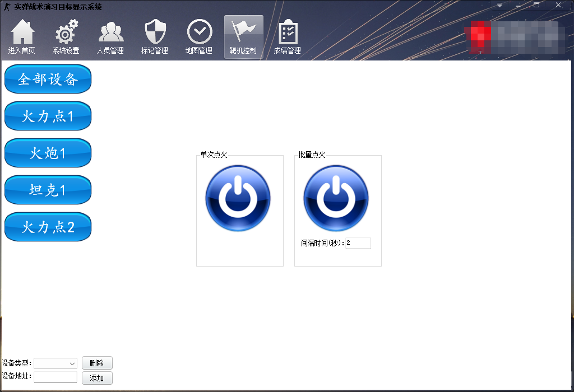
Task: Select 火炮1 device button
Action: click(48, 153)
